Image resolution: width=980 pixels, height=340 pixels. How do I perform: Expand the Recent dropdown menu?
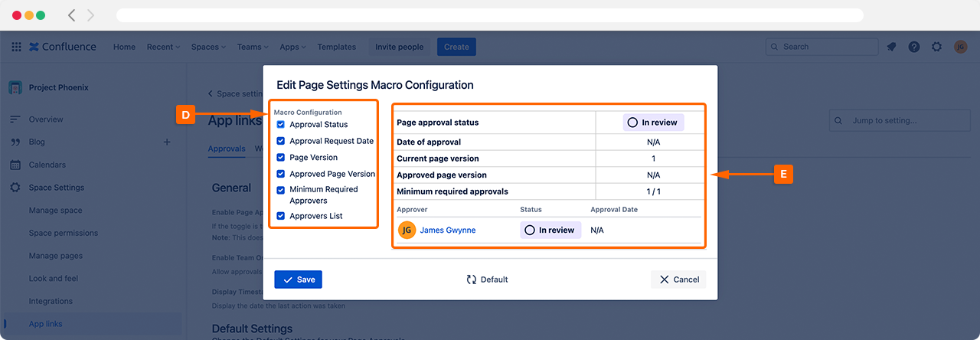[x=163, y=47]
